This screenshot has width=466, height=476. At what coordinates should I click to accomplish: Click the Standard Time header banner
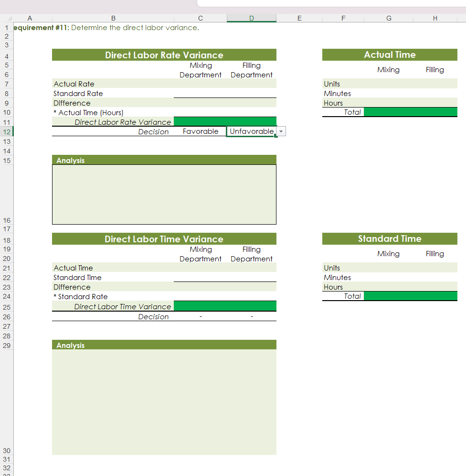pos(390,238)
